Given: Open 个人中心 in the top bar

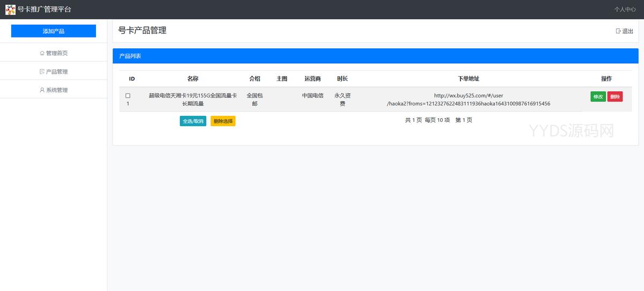Looking at the screenshot, I should (625, 10).
